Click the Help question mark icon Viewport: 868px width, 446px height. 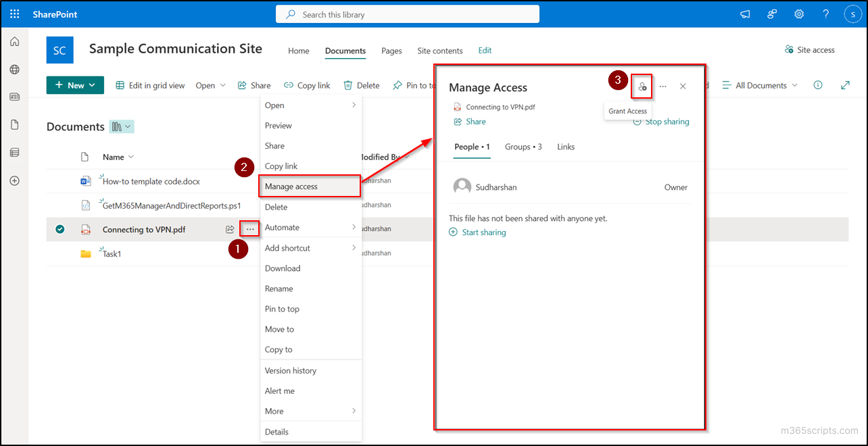click(x=825, y=14)
